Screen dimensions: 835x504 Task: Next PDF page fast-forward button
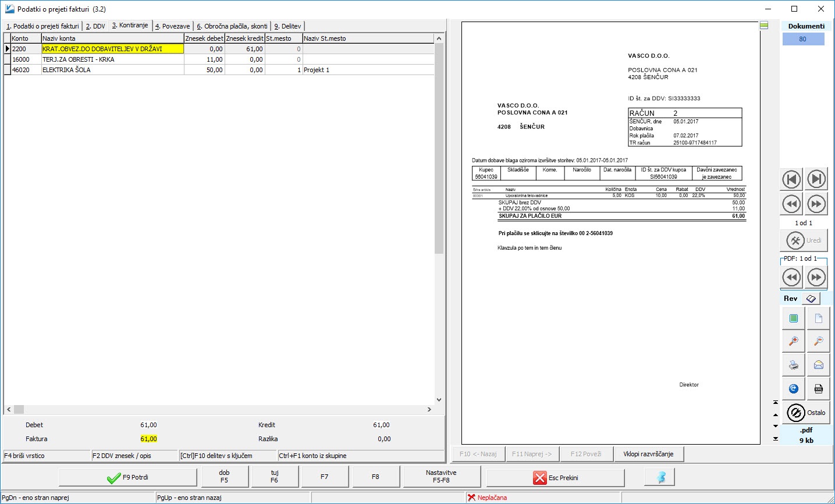point(816,277)
